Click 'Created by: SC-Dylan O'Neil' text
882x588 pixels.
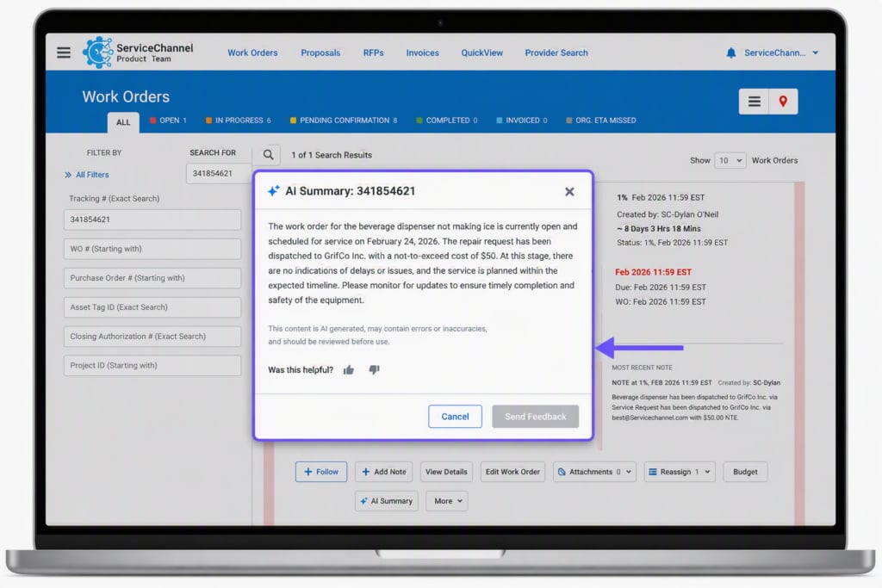coord(668,214)
